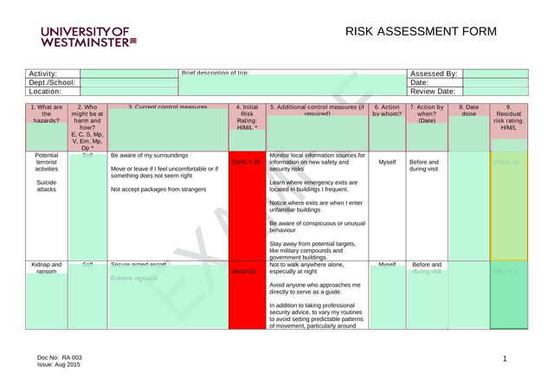The image size is (554, 392).
Task: Click the 'Doc No: RA 003' footer text
Action: (59, 357)
